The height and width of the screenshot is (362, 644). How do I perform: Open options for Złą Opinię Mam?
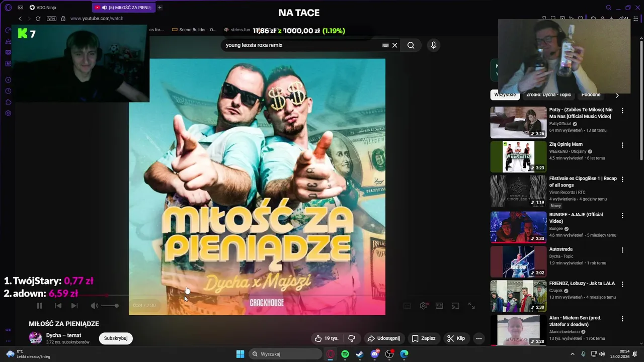622,145
